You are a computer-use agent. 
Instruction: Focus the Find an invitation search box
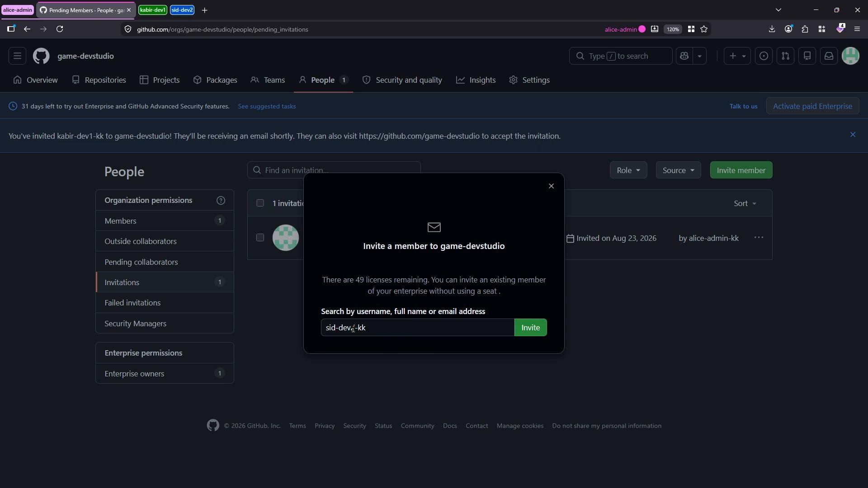point(334,170)
